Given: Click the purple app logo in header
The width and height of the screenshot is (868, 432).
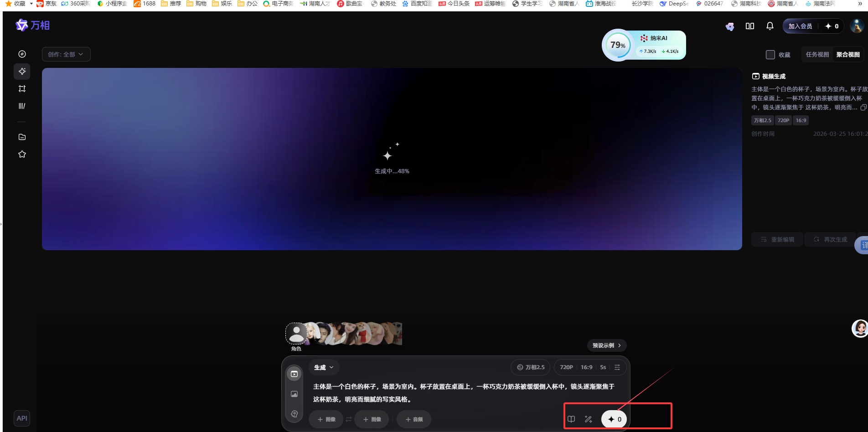Looking at the screenshot, I should pos(730,26).
